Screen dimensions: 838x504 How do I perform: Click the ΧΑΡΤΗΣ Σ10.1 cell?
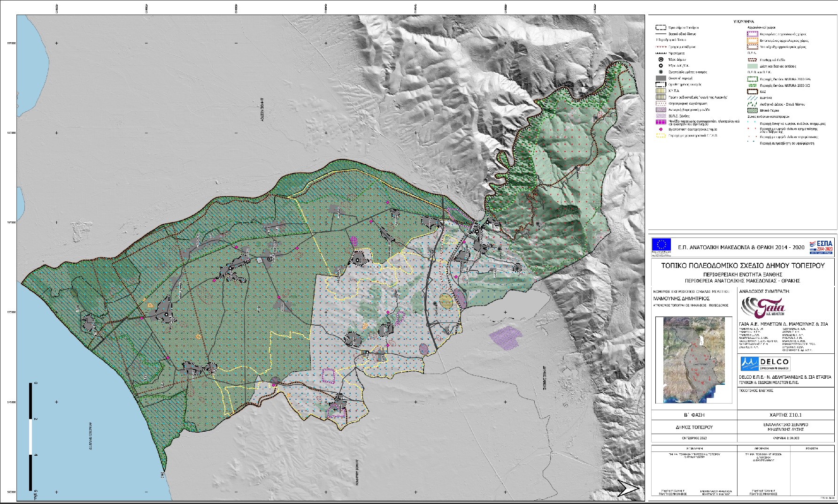pyautogui.click(x=786, y=415)
